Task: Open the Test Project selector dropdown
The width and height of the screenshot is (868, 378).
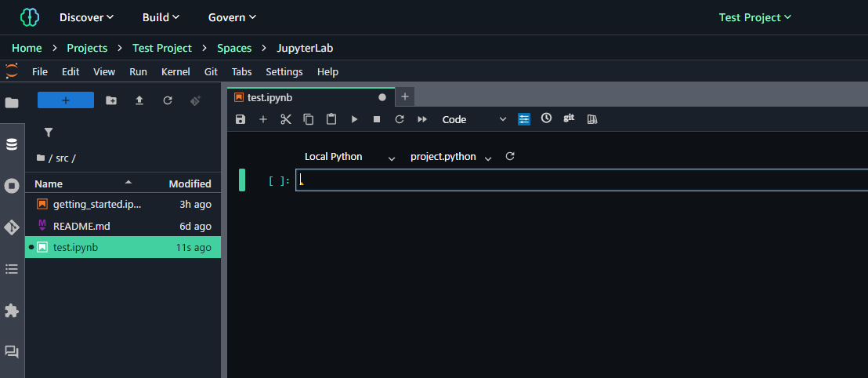Action: [x=755, y=17]
